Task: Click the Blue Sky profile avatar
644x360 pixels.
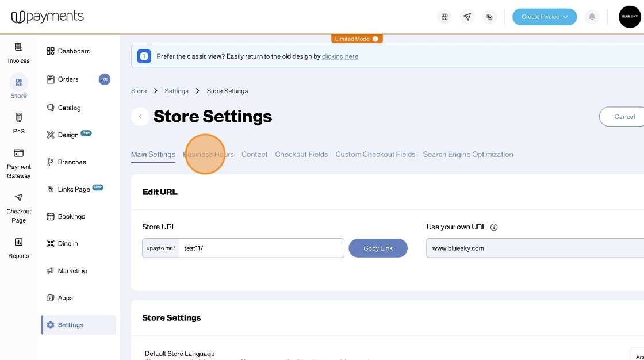Action: tap(629, 17)
